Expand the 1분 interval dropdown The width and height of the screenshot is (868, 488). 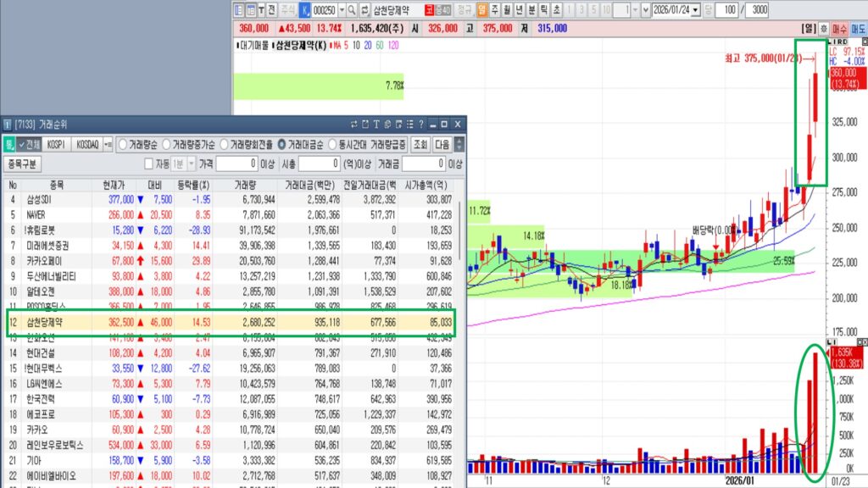[x=189, y=164]
